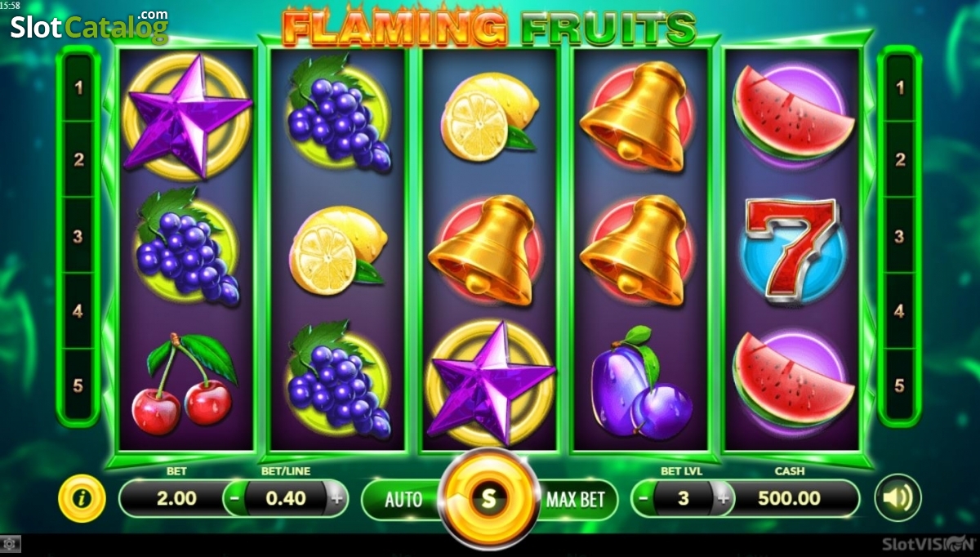The image size is (980, 557).
Task: Click the settings gear in bottom-left corner
Action: point(10,543)
